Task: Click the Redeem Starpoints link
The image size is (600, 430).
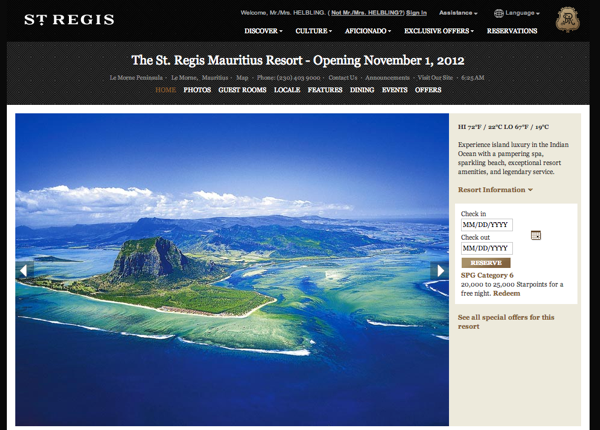Action: [506, 293]
